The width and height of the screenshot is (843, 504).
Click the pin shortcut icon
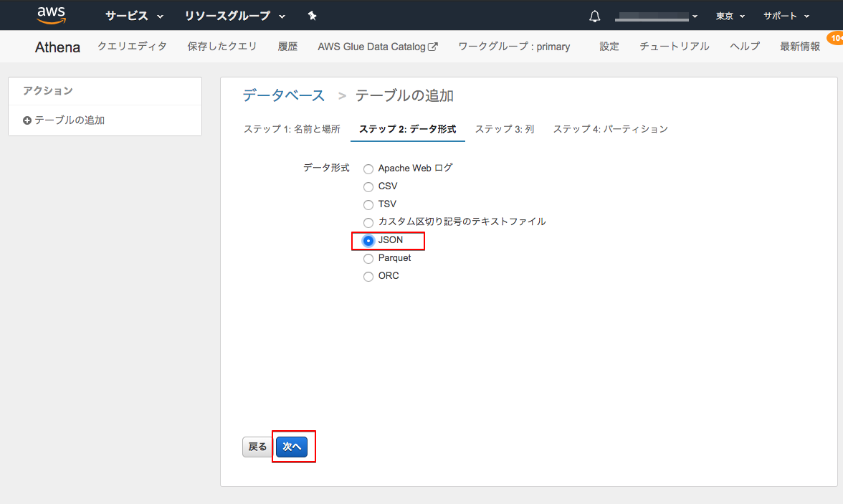312,16
